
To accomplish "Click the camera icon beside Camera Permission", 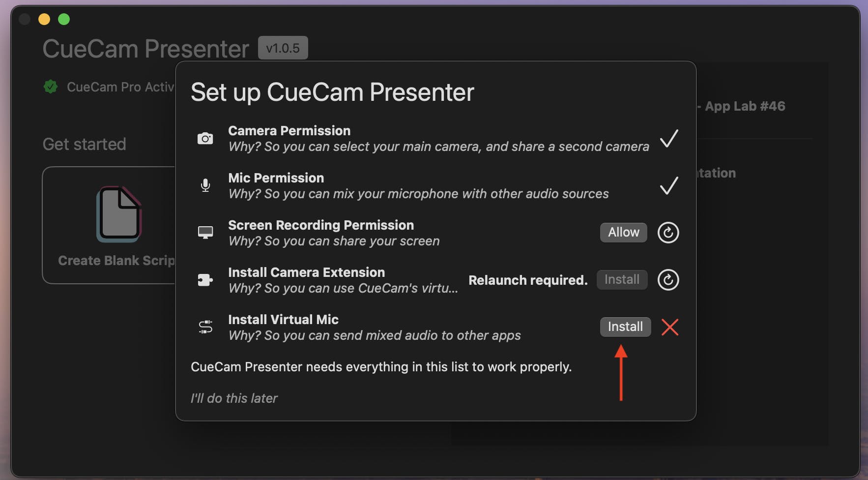I will coord(205,139).
